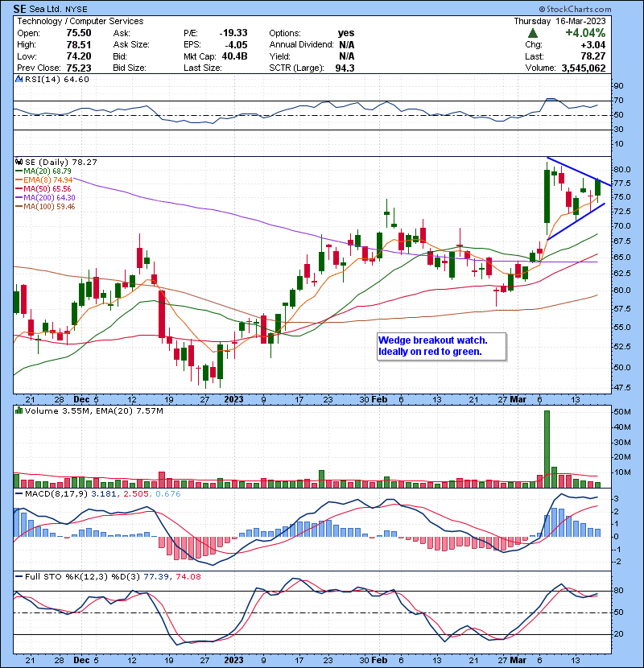Click the upper blue wedge trendline
644x668 pixels.
[x=580, y=171]
